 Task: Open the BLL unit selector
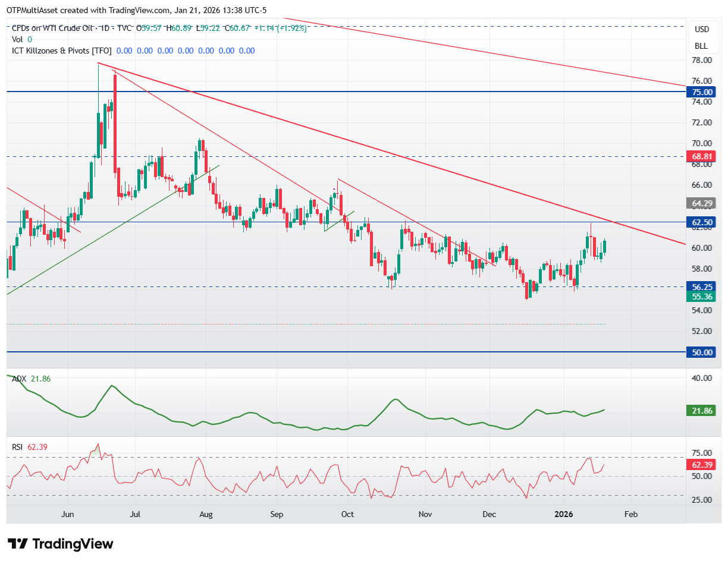(x=702, y=46)
